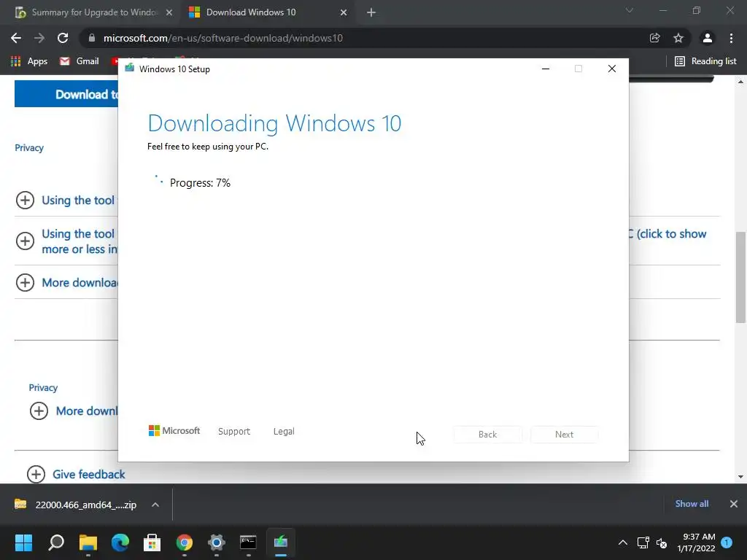
Task: Open Command Prompt on taskbar
Action: [x=248, y=542]
